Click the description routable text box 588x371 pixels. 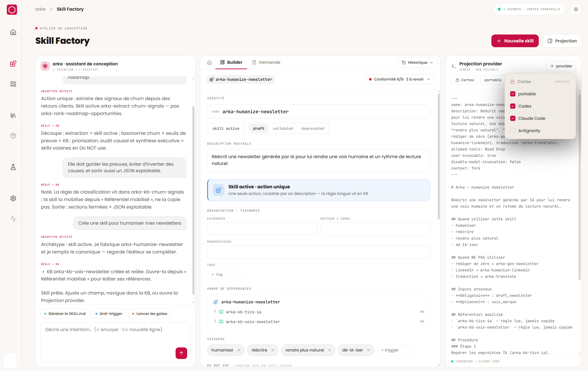(x=318, y=160)
